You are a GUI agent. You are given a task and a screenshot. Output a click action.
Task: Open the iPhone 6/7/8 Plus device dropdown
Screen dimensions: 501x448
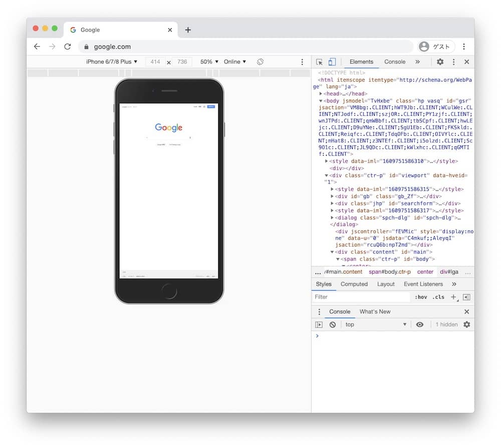click(112, 62)
